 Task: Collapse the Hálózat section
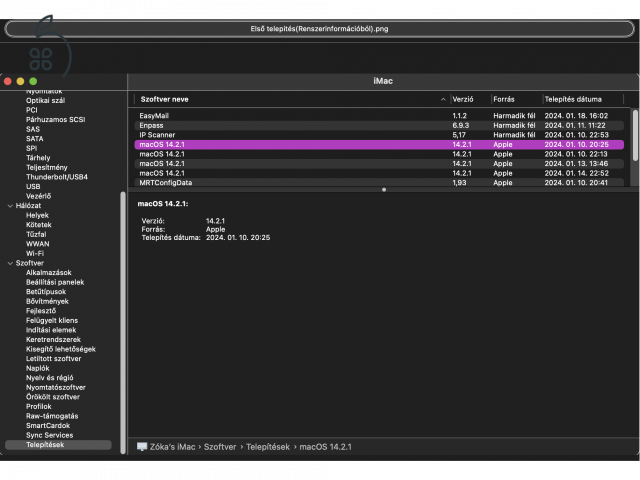[x=10, y=206]
